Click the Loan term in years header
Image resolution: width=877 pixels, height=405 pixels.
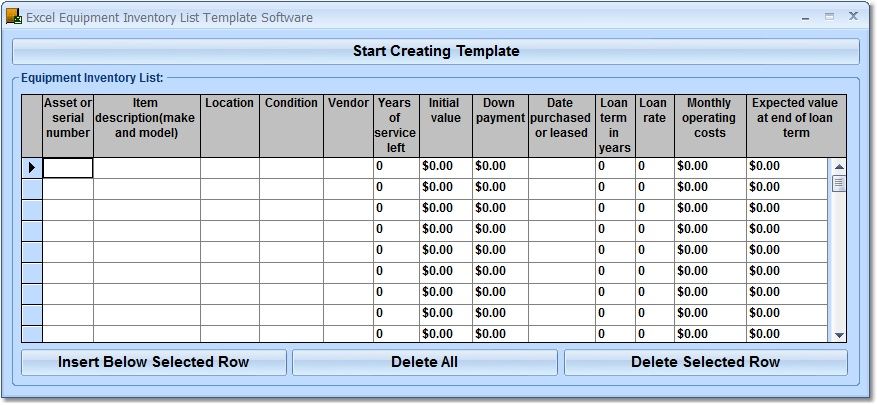pos(615,126)
